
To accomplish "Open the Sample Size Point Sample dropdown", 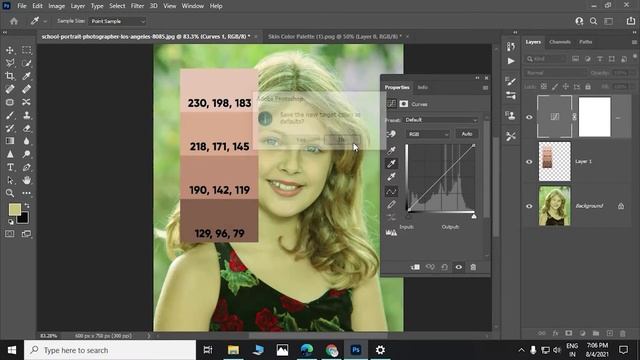I will click(118, 21).
